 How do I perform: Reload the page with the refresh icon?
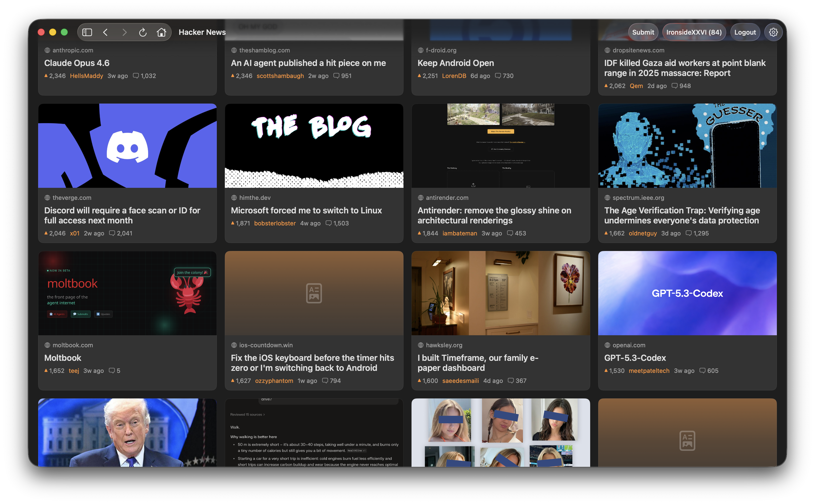143,32
